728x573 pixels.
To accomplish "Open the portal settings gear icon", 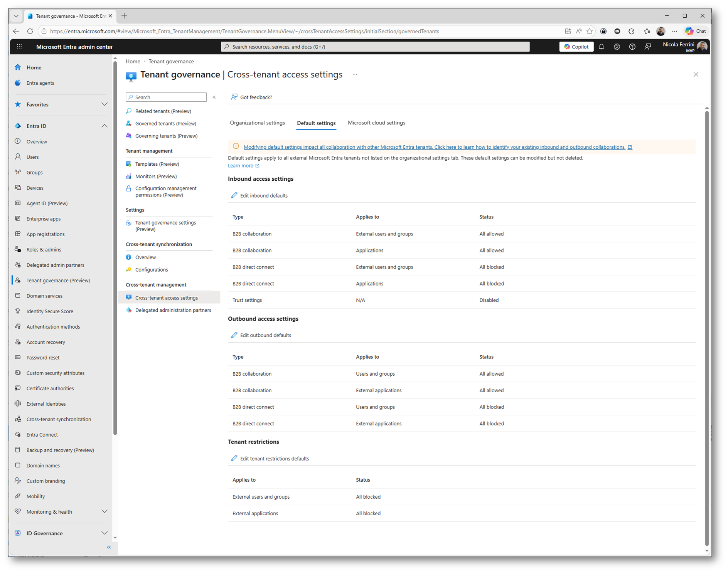I will 617,47.
